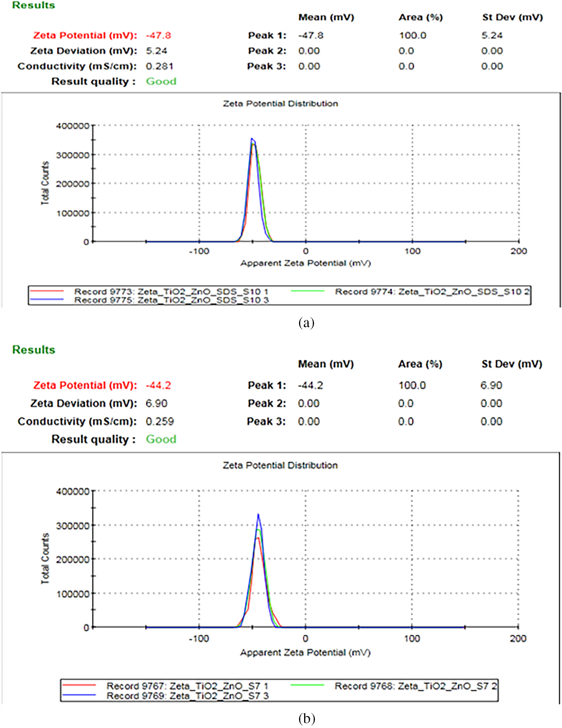562x728 pixels.
Task: Click the peak of the curve in chart (a)
Action: pos(252,139)
